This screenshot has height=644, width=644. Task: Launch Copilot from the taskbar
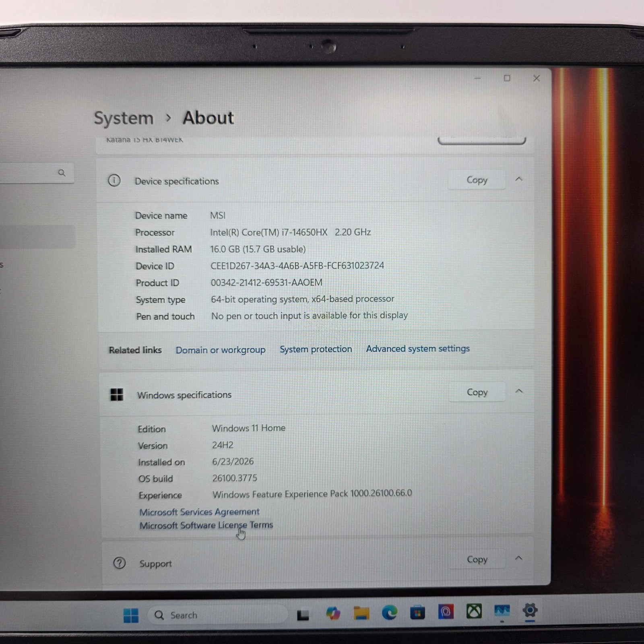(333, 613)
